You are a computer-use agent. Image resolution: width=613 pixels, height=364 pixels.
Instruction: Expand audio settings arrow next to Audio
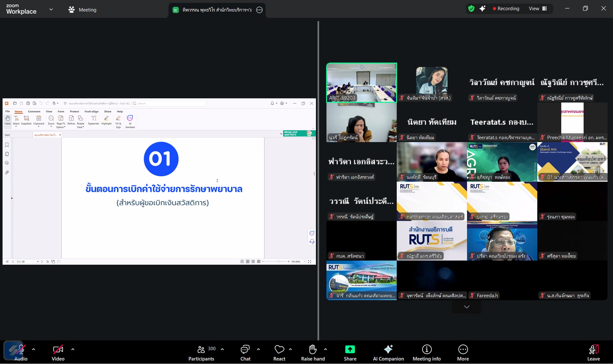(34, 349)
